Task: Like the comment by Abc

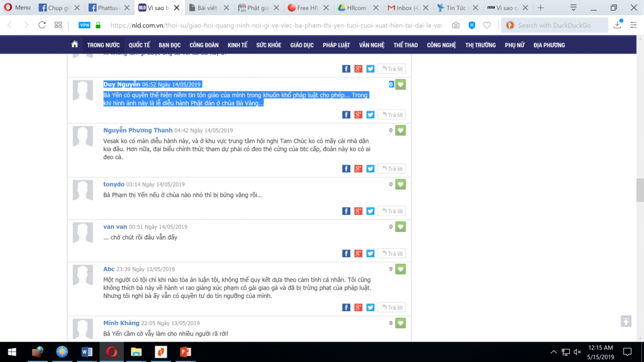Action: pyautogui.click(x=401, y=269)
